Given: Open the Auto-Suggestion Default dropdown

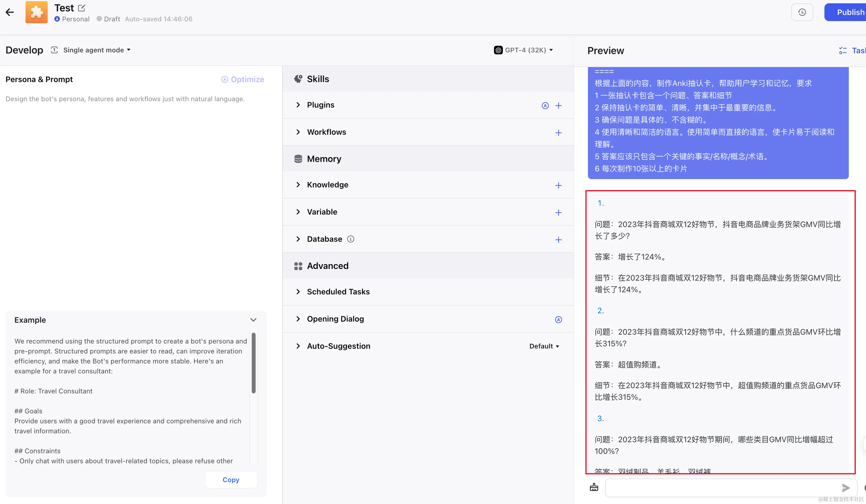Looking at the screenshot, I should point(544,346).
